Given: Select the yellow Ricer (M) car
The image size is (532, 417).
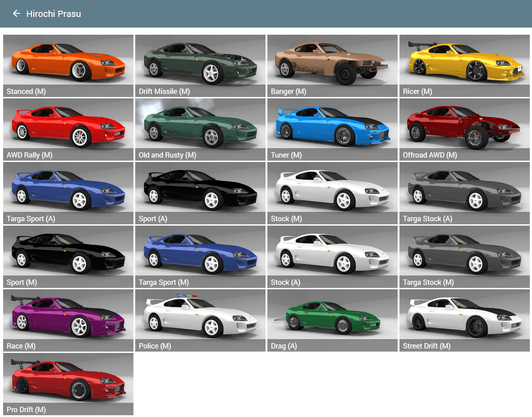Looking at the screenshot, I should [x=464, y=66].
